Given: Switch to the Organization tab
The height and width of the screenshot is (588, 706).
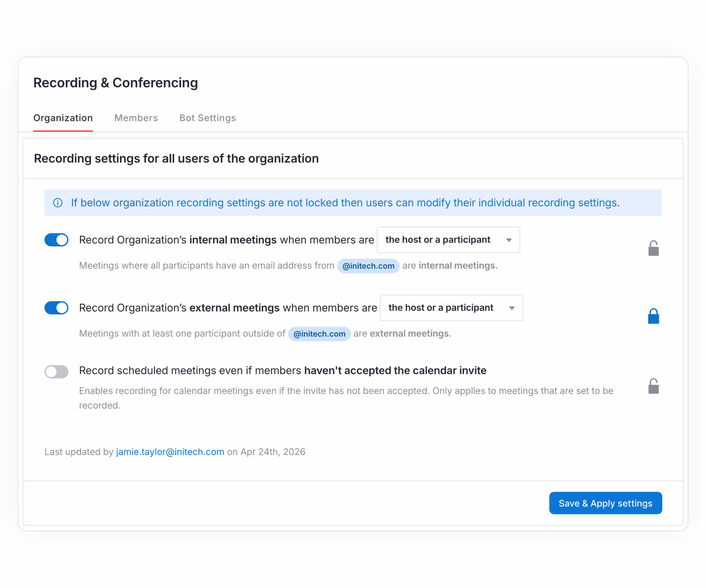Looking at the screenshot, I should [x=63, y=118].
